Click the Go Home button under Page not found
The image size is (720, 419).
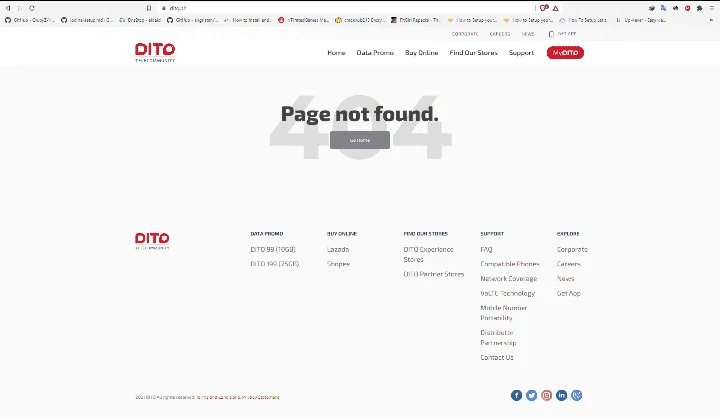point(360,140)
